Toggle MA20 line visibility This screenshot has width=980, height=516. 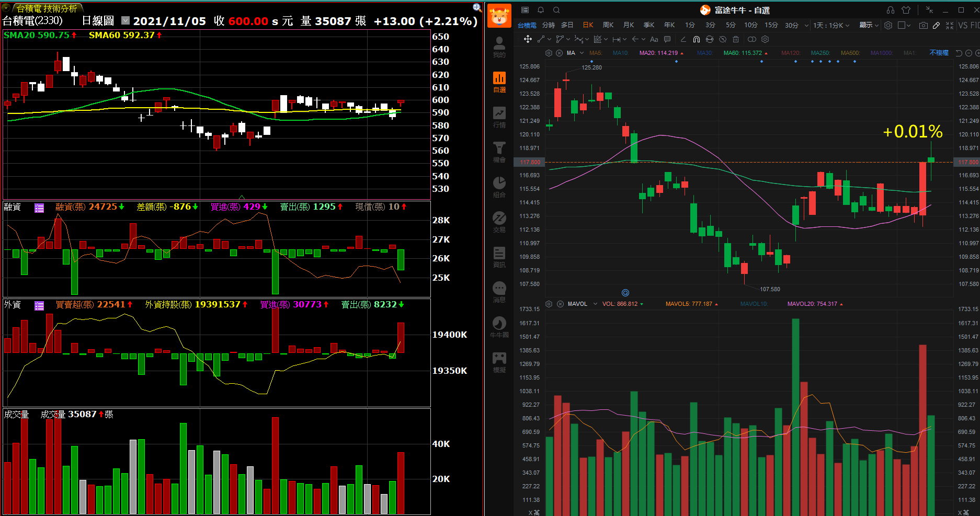[662, 53]
